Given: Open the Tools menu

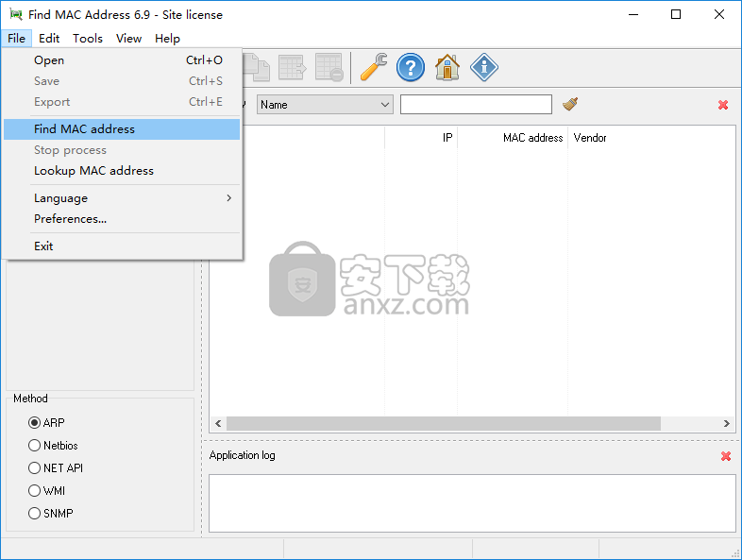Looking at the screenshot, I should pos(88,39).
